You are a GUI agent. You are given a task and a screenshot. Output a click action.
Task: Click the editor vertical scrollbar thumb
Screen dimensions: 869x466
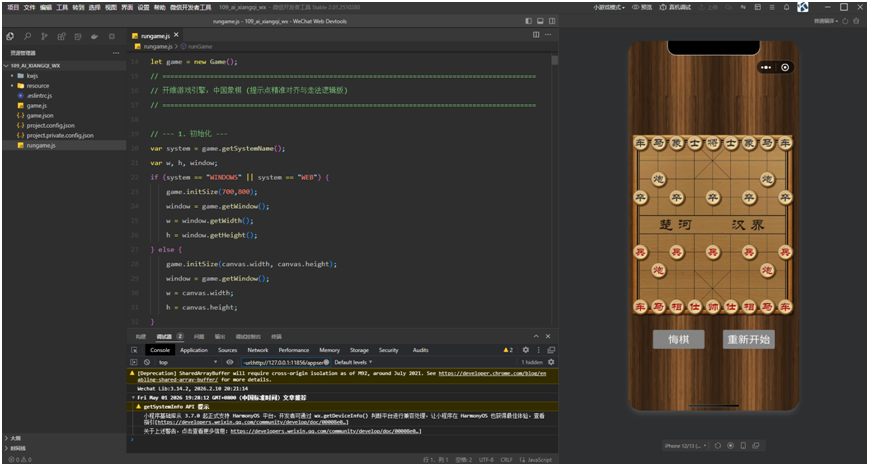554,60
